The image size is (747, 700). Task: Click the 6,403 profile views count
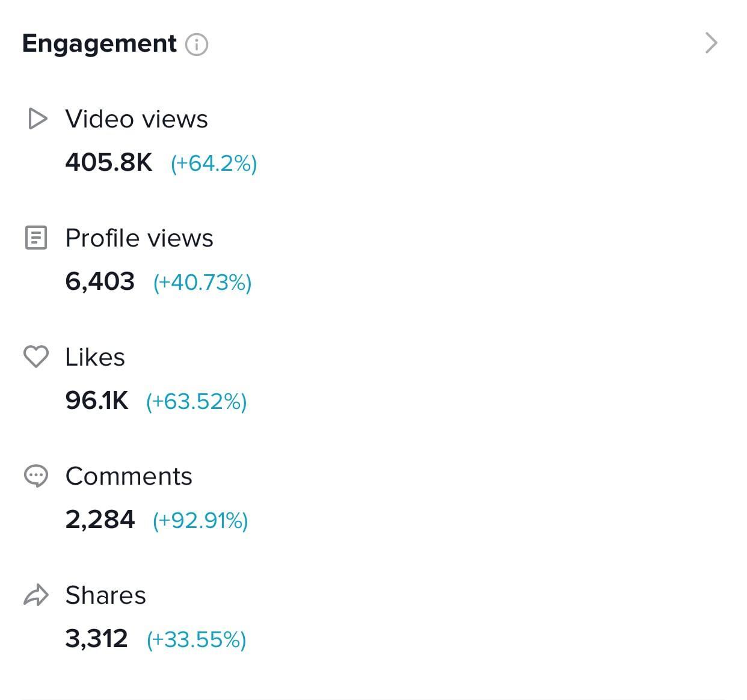click(100, 281)
